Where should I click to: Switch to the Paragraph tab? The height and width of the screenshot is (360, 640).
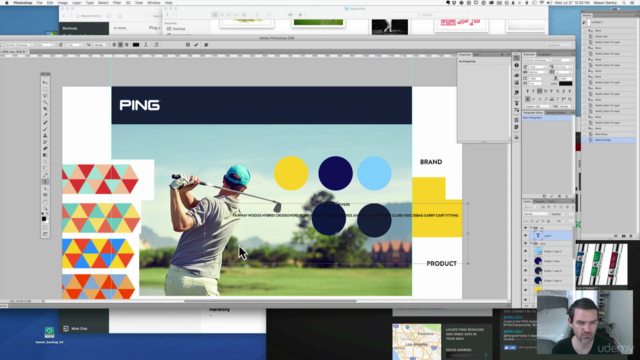click(543, 54)
